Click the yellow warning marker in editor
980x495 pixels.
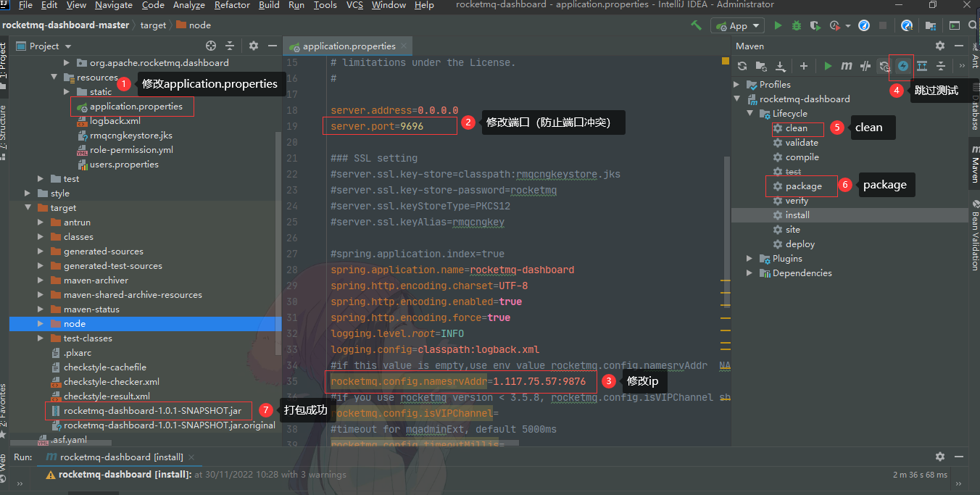[x=723, y=62]
